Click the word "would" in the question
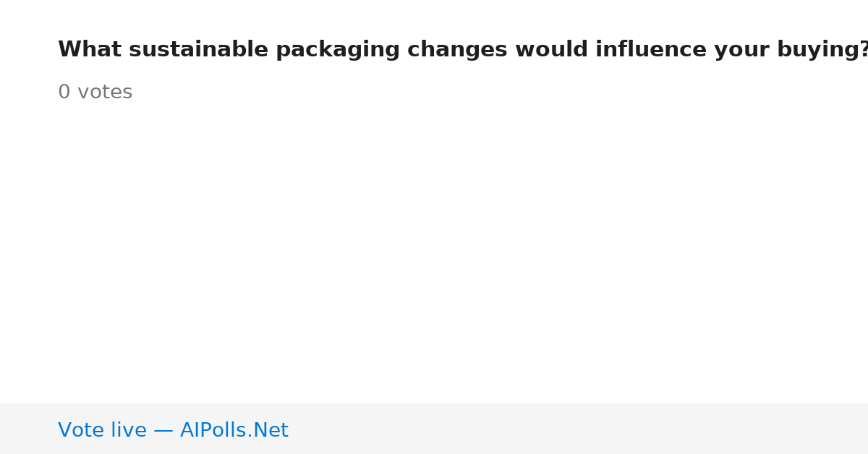The height and width of the screenshot is (454, 868). 551,50
